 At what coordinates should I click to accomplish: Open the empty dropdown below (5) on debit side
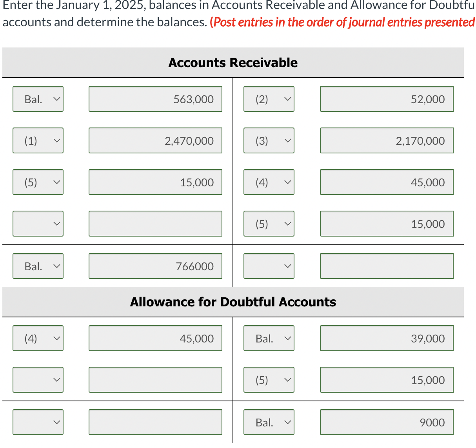(38, 223)
